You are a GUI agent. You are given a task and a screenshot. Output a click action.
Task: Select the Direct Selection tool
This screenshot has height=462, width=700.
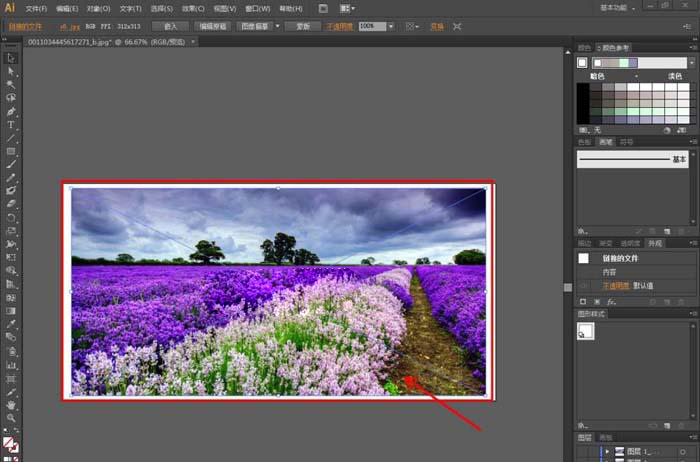[11, 71]
